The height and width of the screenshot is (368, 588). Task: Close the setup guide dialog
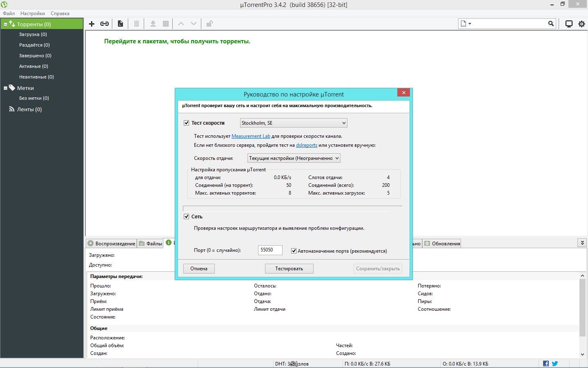coord(403,92)
